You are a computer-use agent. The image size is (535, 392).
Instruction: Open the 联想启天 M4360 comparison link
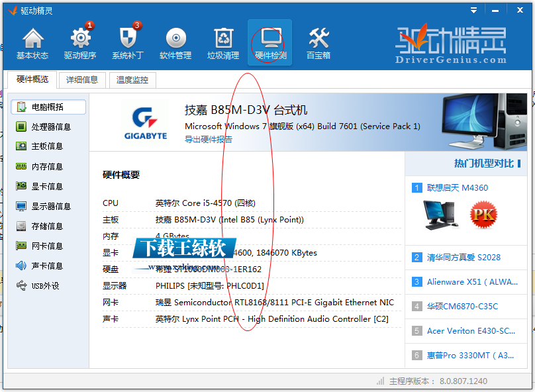(458, 187)
